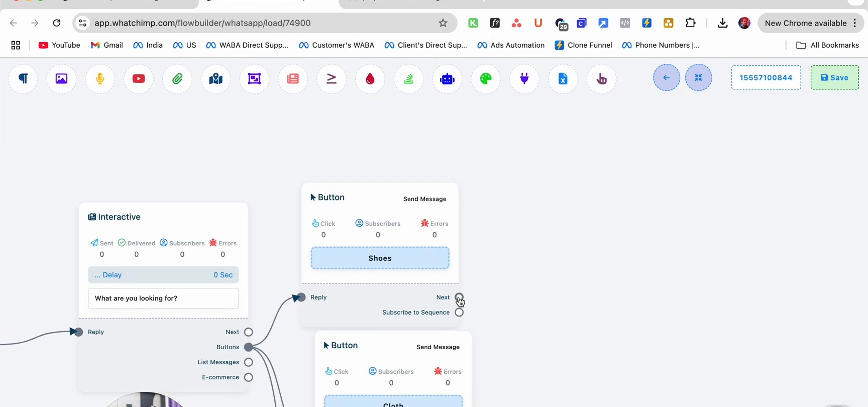868x407 pixels.
Task: Select the Buttons output socket on the Interactive node
Action: 249,347
